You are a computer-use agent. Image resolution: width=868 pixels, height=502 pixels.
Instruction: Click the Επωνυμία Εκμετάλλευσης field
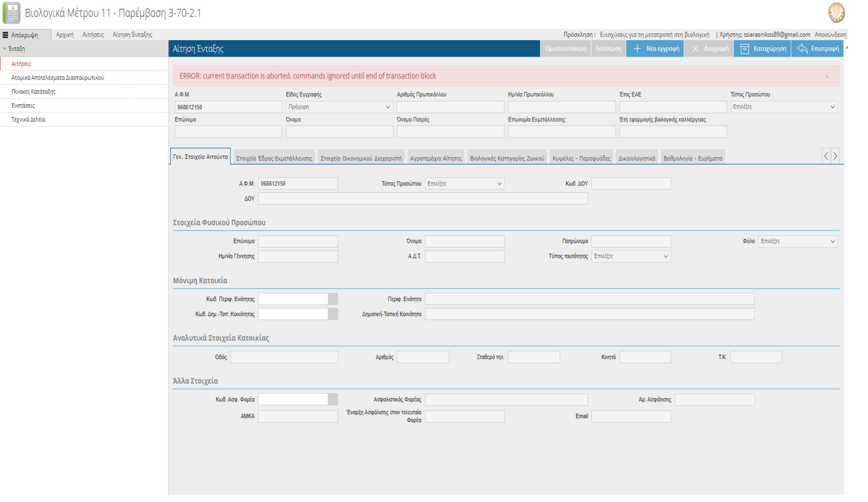(561, 131)
